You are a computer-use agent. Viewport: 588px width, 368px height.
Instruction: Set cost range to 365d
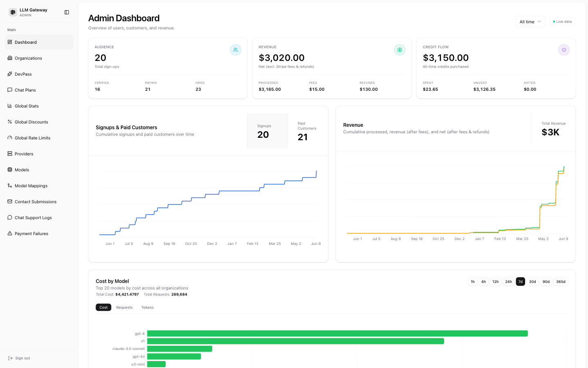coord(561,282)
